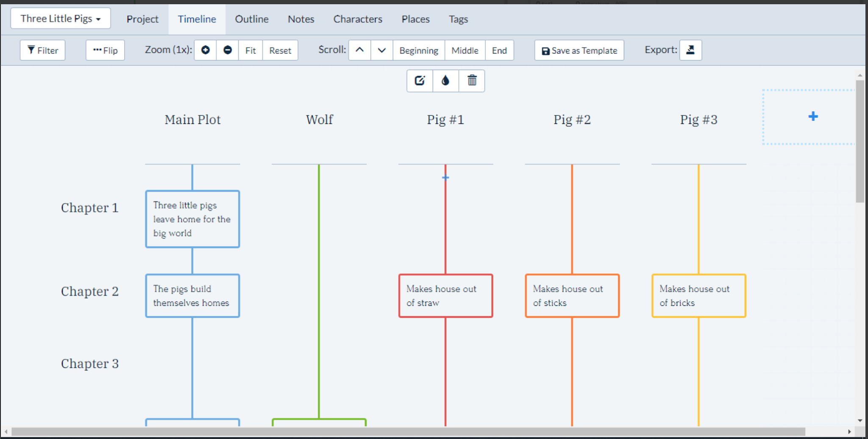Jump to the End of the timeline
Screen dimensions: 868x439
point(499,50)
